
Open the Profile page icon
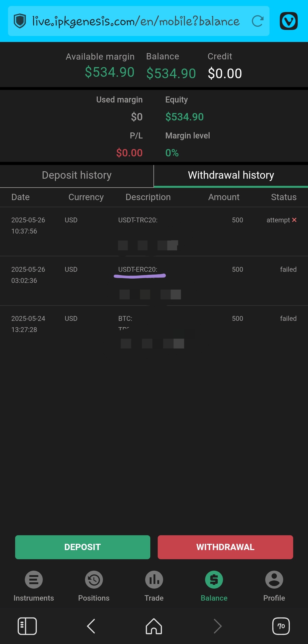274,580
